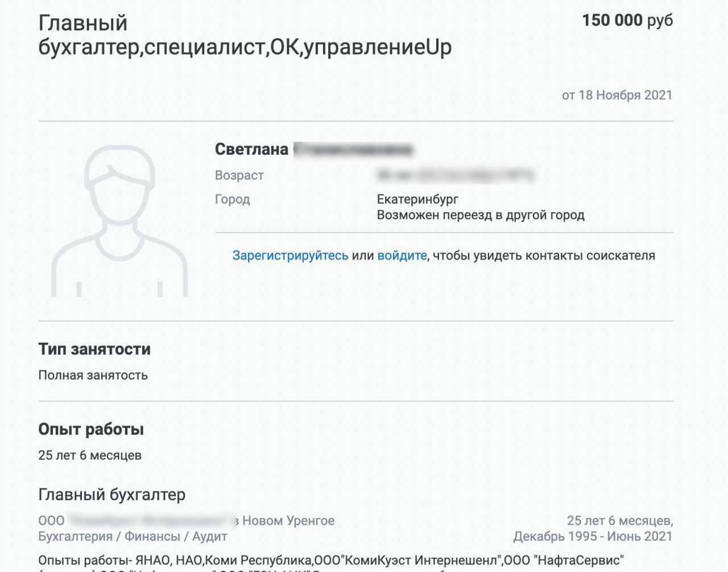Click the applicant name Светлана
The width and height of the screenshot is (728, 572).
pyautogui.click(x=251, y=149)
